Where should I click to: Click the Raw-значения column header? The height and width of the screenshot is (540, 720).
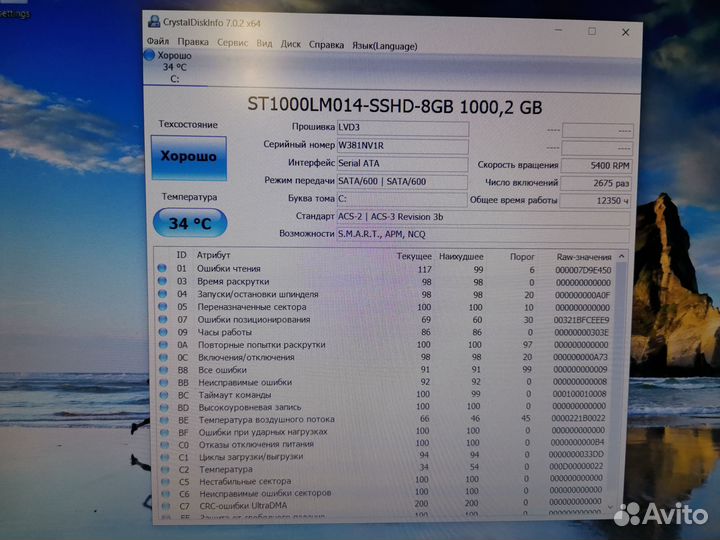[584, 257]
